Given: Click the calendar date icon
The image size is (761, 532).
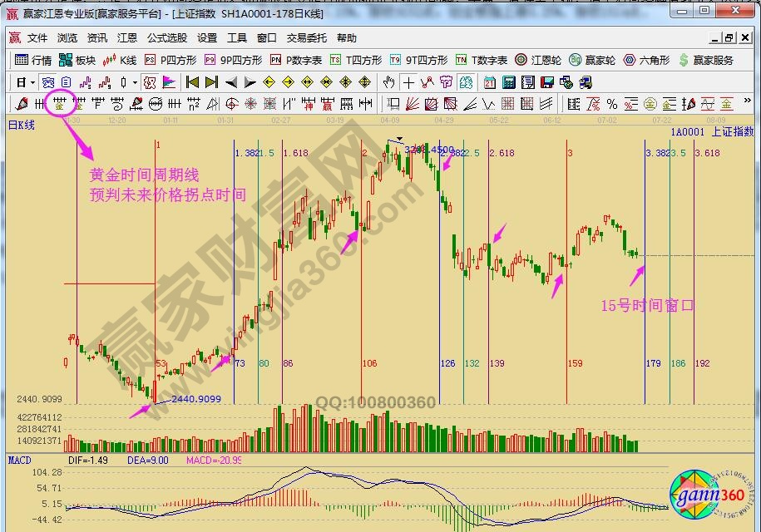Looking at the screenshot, I should coord(489,82).
